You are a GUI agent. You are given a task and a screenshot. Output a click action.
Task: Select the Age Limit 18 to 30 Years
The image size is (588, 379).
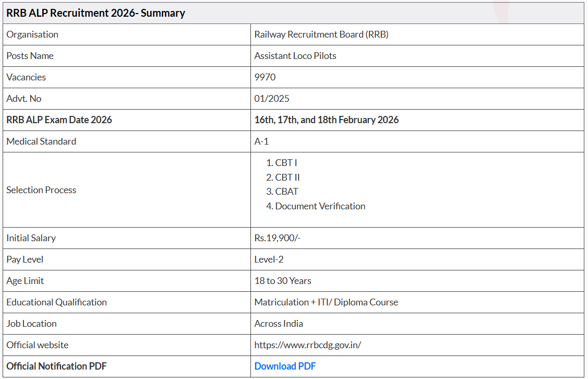pos(283,281)
